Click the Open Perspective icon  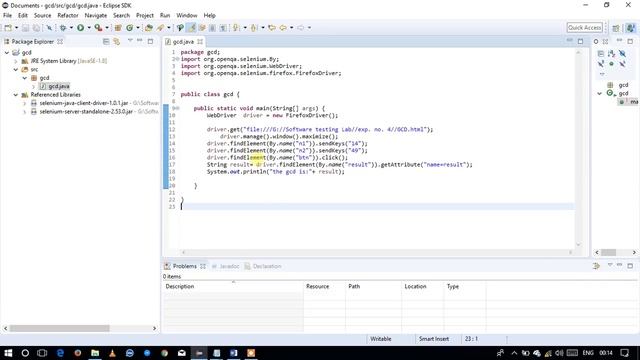click(616, 28)
